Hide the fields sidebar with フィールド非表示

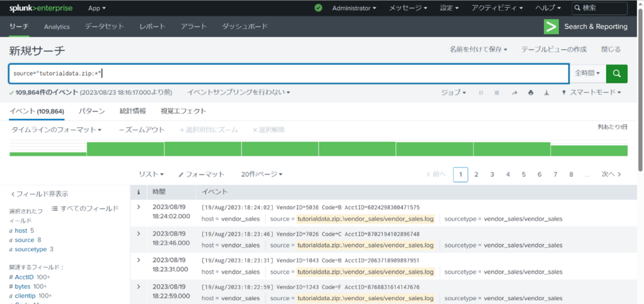click(39, 194)
